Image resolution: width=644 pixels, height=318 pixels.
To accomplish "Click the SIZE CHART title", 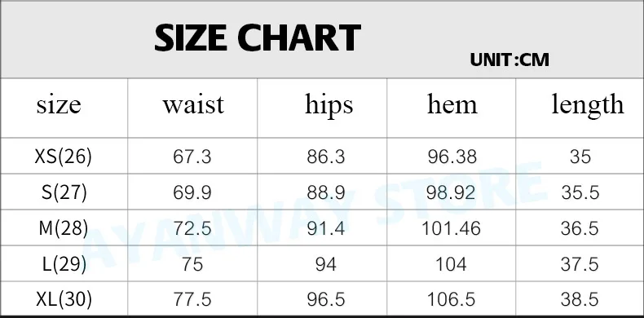I will (258, 38).
